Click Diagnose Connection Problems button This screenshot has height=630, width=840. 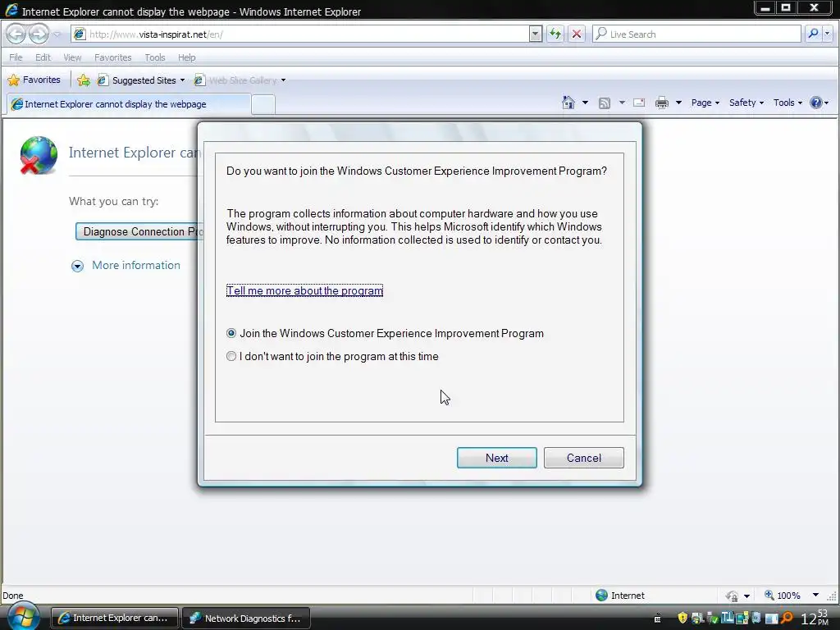(x=139, y=231)
